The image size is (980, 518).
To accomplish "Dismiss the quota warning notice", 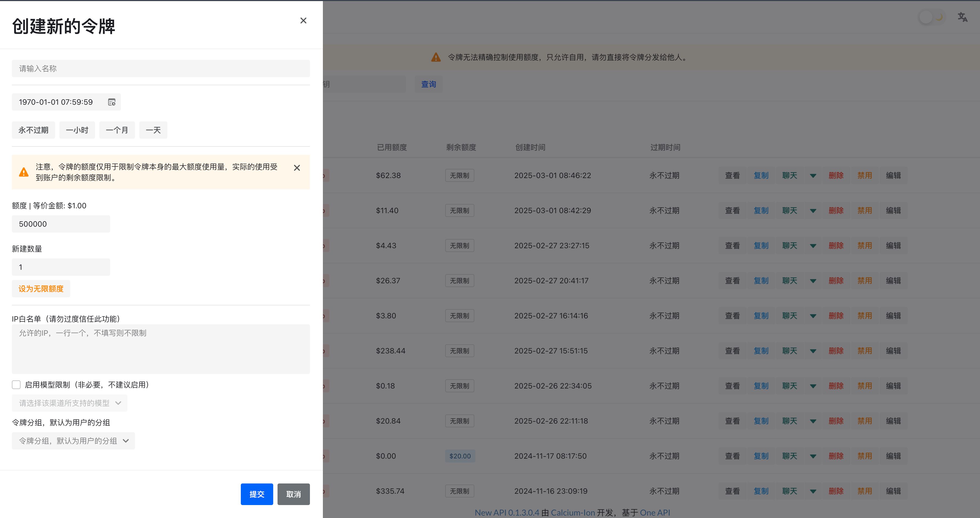I will pyautogui.click(x=297, y=168).
